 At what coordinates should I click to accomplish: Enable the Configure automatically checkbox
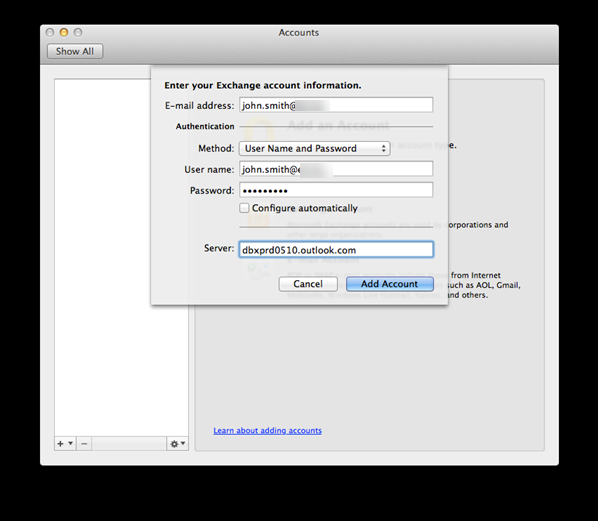click(x=244, y=208)
